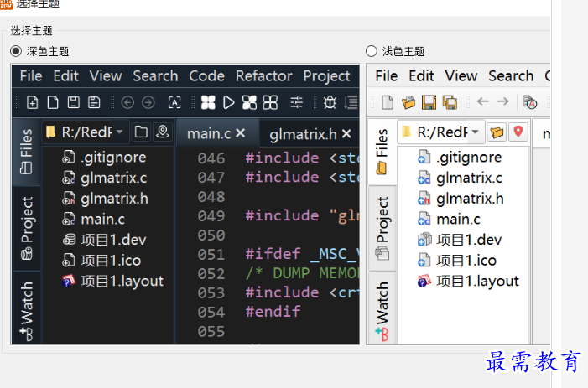Select the 深色主题 radio button
Image resolution: width=588 pixels, height=388 pixels.
(16, 51)
